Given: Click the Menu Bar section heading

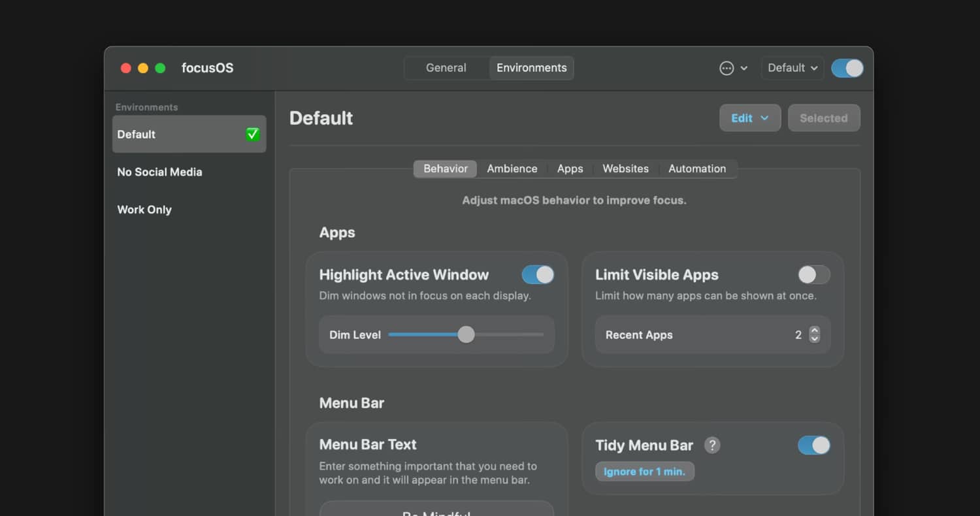Looking at the screenshot, I should point(351,403).
